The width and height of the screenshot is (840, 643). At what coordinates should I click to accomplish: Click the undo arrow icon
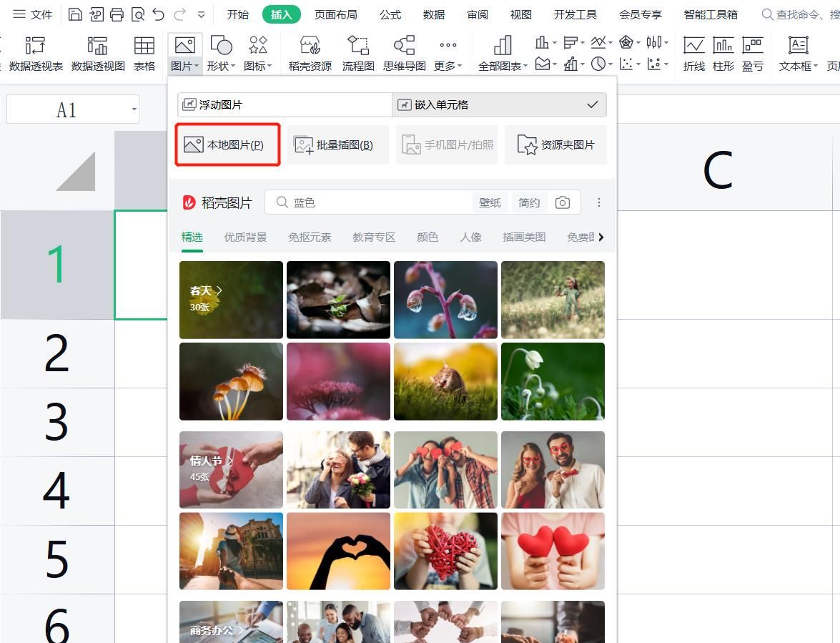[158, 14]
